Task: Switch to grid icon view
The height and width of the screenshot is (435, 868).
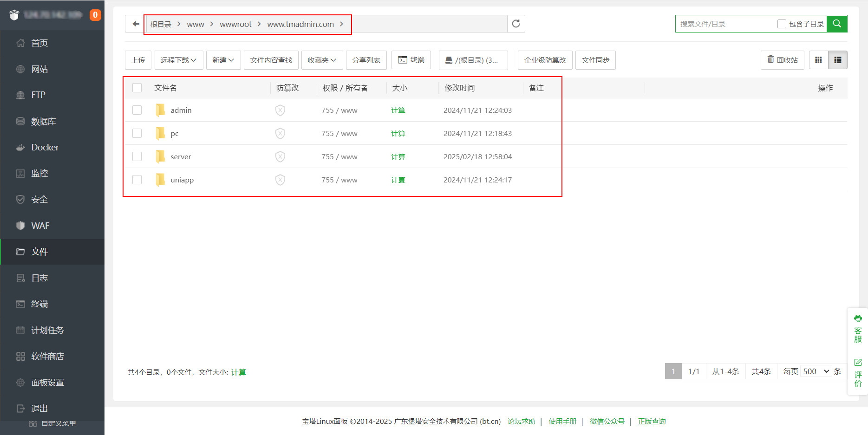Action: [818, 60]
